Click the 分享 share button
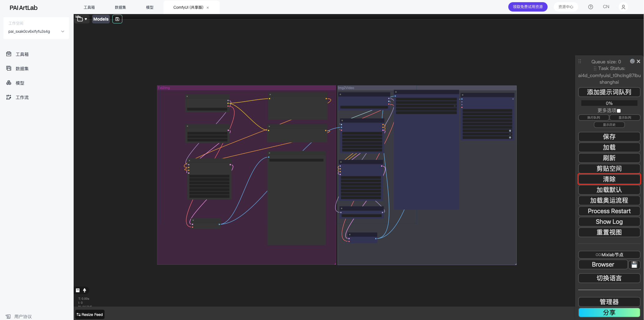Viewport: 644px width, 320px height. click(609, 313)
